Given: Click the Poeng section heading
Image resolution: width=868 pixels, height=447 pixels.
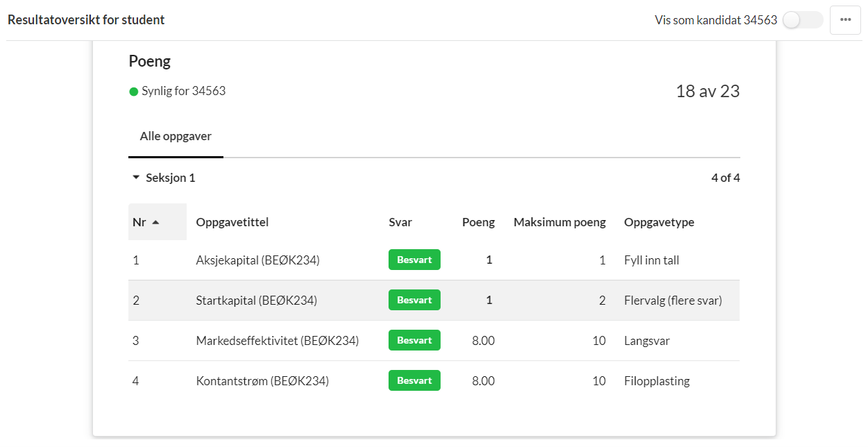Looking at the screenshot, I should (x=150, y=61).
